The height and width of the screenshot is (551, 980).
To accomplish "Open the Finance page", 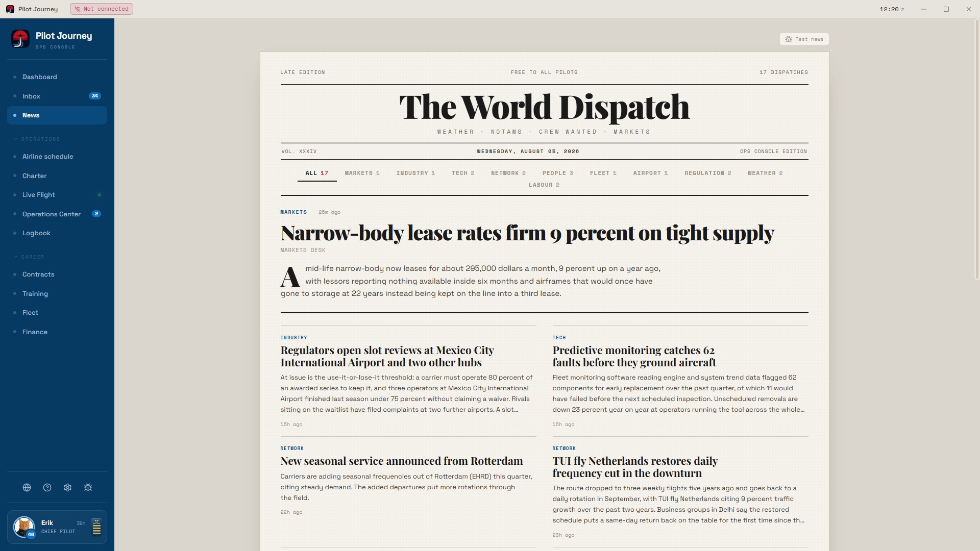I will tap(57, 332).
